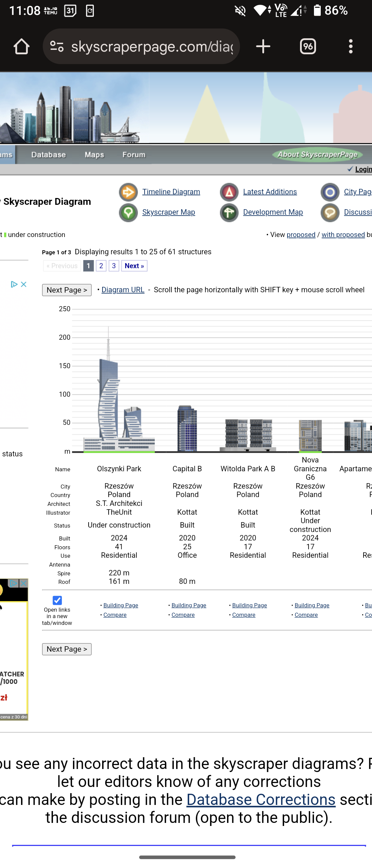The height and width of the screenshot is (868, 372).
Task: Go to results page 3
Action: (x=114, y=266)
